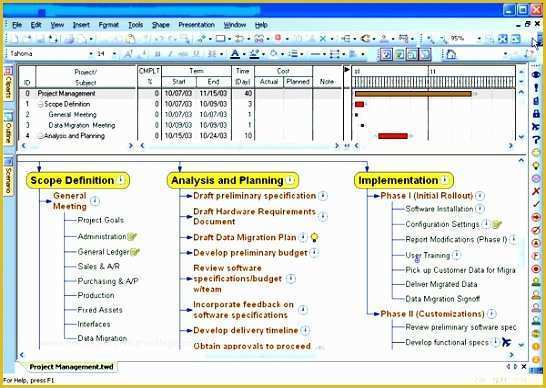The image size is (546, 388).
Task: Select the rectangle shape tool in toolbar
Action: (x=220, y=39)
